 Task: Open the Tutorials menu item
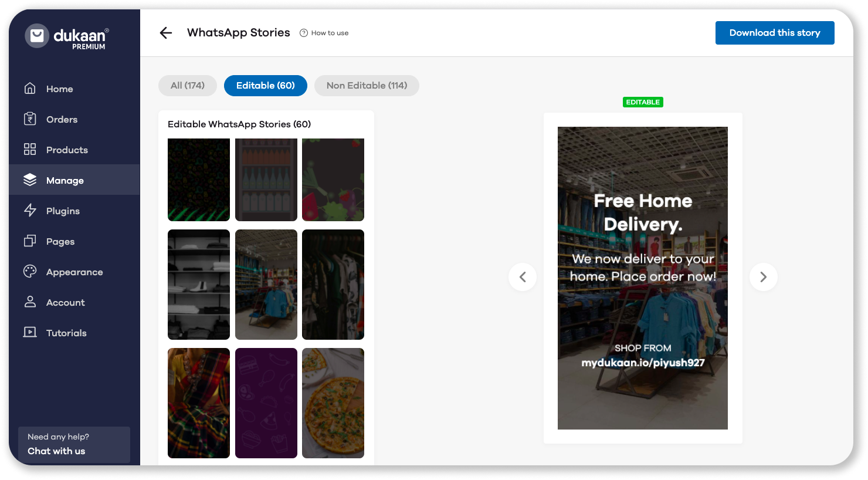click(x=74, y=333)
